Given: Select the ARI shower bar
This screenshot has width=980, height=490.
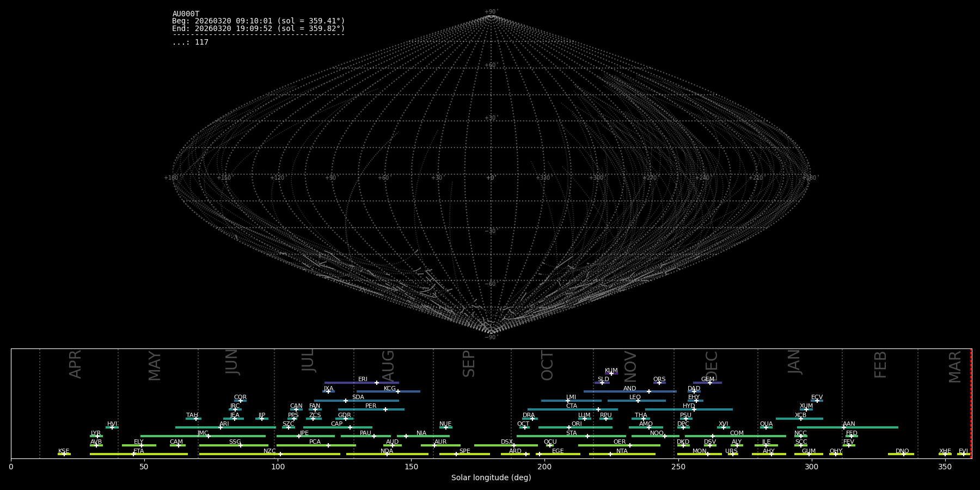Looking at the screenshot, I should click(x=225, y=427).
